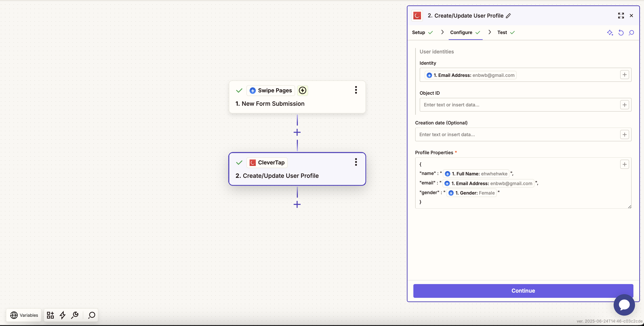644x326 pixels.
Task: Open insert-data picker for the Creation date field
Action: tap(625, 134)
